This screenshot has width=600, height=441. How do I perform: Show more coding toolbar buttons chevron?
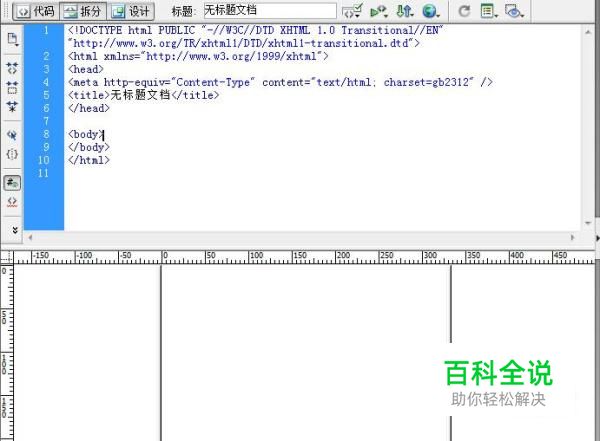[15, 230]
